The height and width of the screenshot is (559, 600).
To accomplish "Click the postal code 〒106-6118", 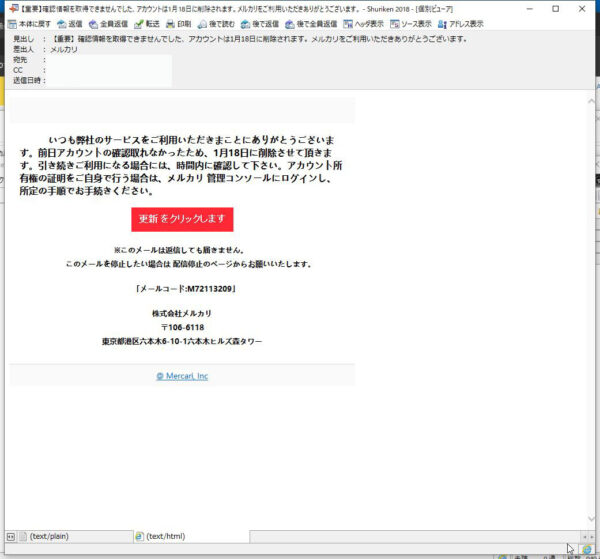I will tap(182, 328).
